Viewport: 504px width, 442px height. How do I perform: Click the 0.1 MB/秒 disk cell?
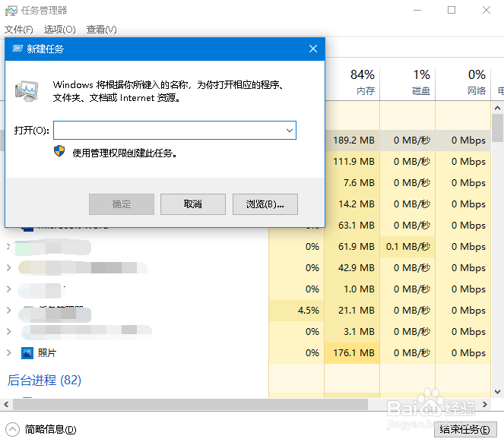coord(408,246)
